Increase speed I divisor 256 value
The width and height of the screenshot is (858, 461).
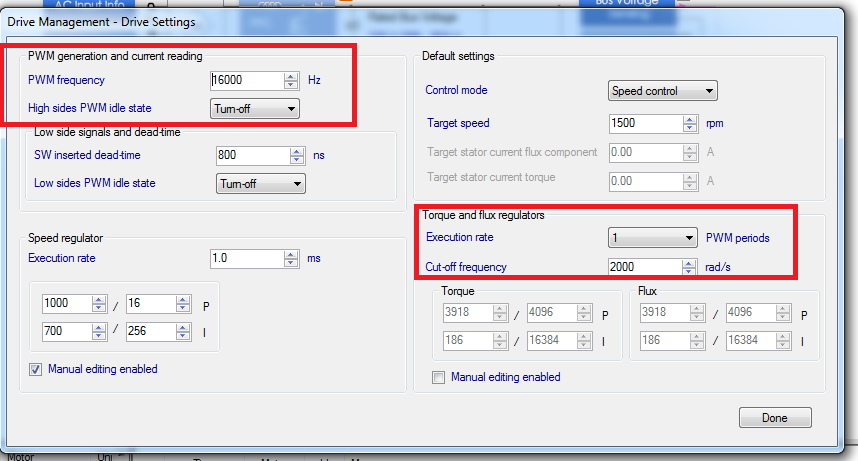click(x=183, y=327)
